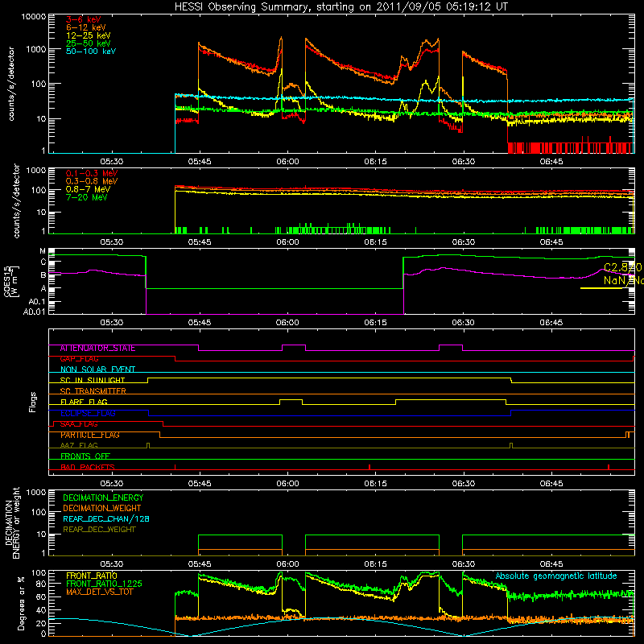The width and height of the screenshot is (644, 644).
Task: Select the FRONTS_OFF flag label
Action: click(x=85, y=456)
